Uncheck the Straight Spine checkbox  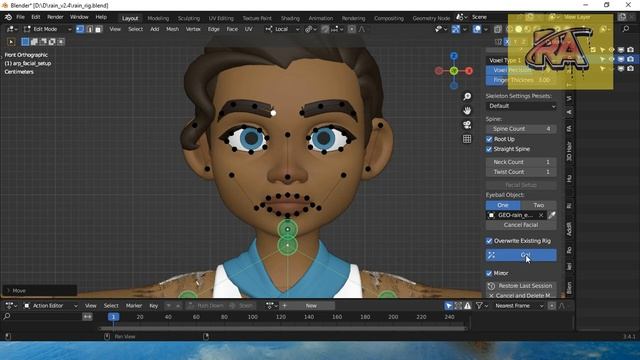click(489, 149)
